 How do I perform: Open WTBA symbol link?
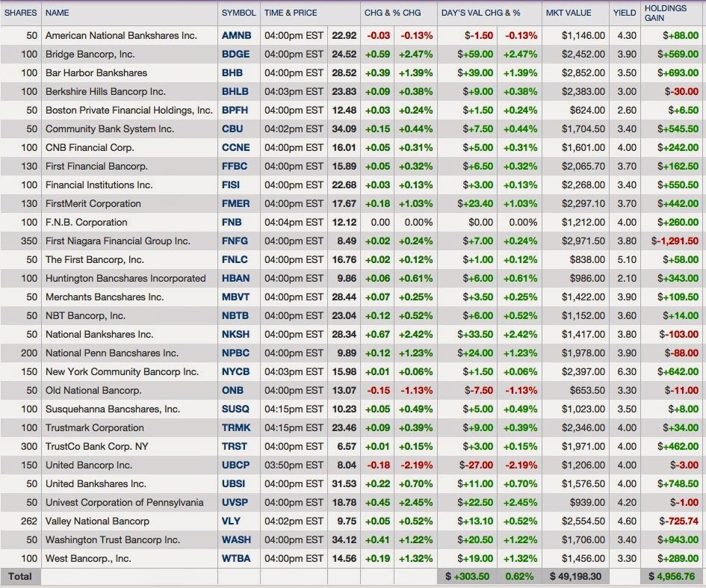pos(236,558)
